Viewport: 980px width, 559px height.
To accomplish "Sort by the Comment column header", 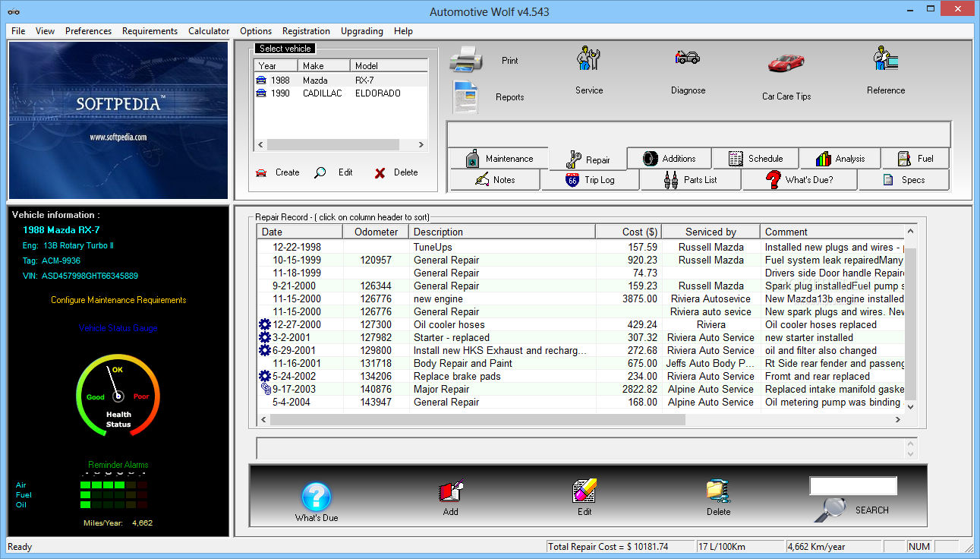I will pos(833,232).
